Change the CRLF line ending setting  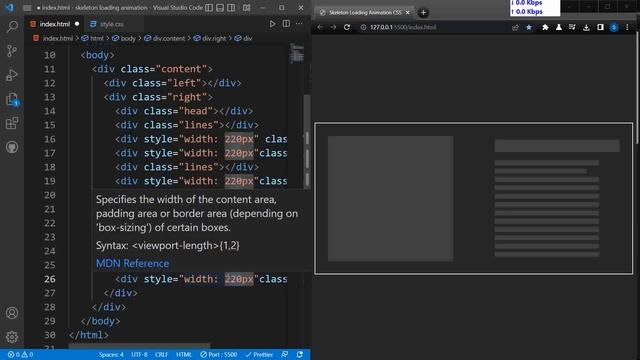[161, 355]
